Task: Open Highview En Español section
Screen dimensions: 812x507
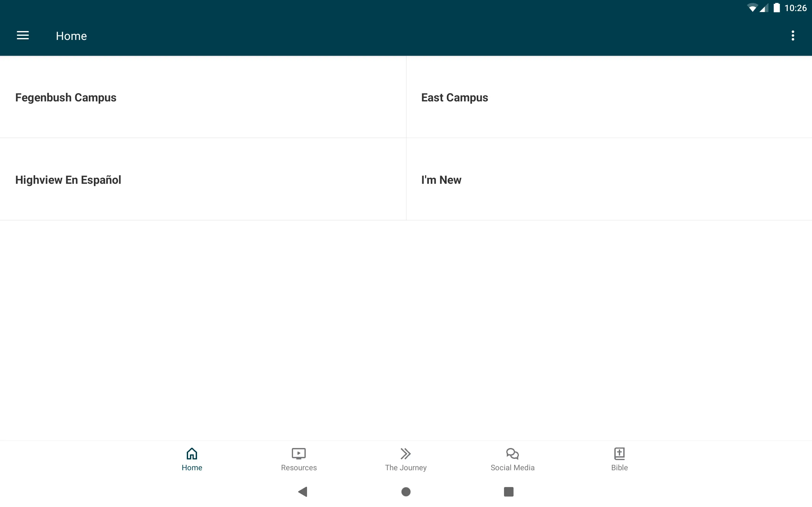Action: [x=203, y=179]
